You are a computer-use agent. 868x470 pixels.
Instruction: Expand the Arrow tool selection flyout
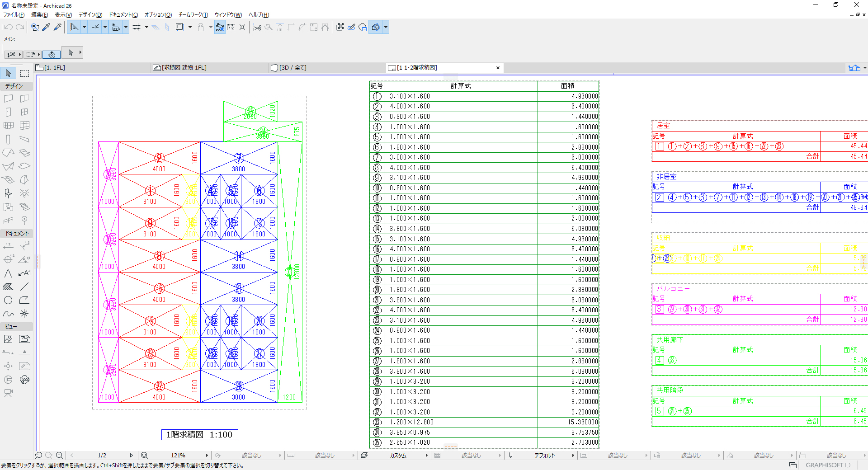[x=80, y=52]
